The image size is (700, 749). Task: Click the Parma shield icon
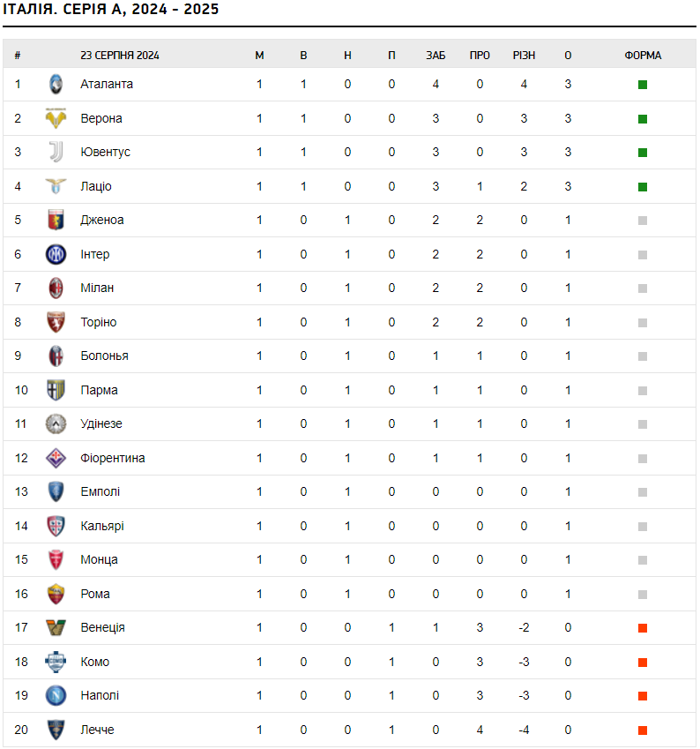pyautogui.click(x=56, y=390)
